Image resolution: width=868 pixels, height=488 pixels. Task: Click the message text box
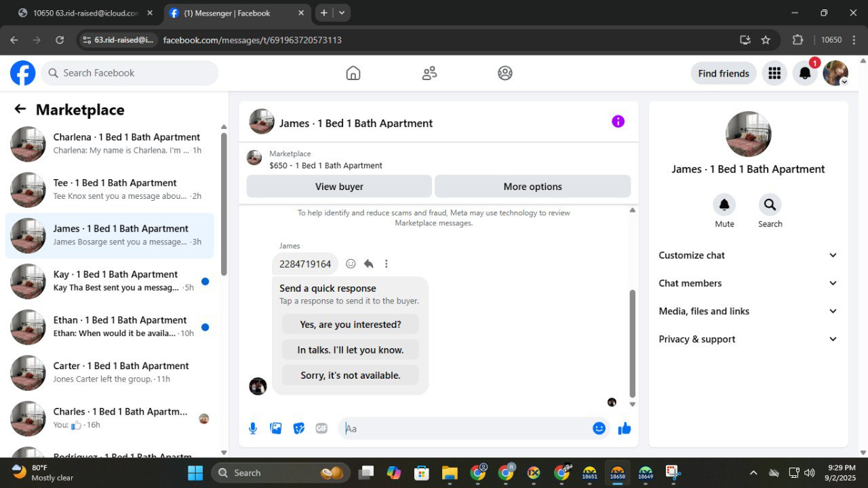[465, 428]
